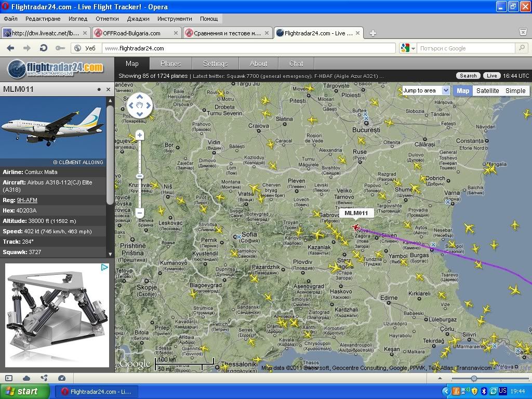Click the Windows start button
The width and height of the screenshot is (532, 399).
coord(24,391)
